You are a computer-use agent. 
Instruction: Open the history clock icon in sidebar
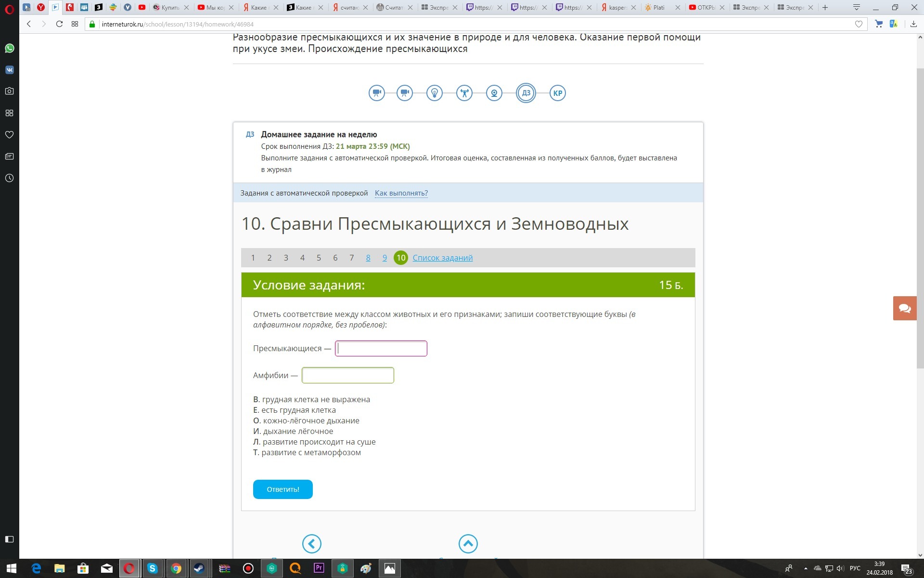point(9,178)
